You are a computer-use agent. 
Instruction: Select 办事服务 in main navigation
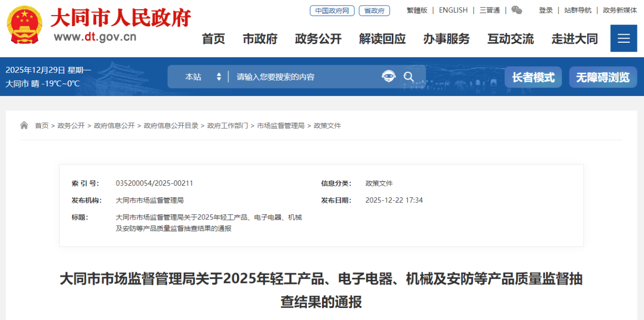[x=446, y=39]
